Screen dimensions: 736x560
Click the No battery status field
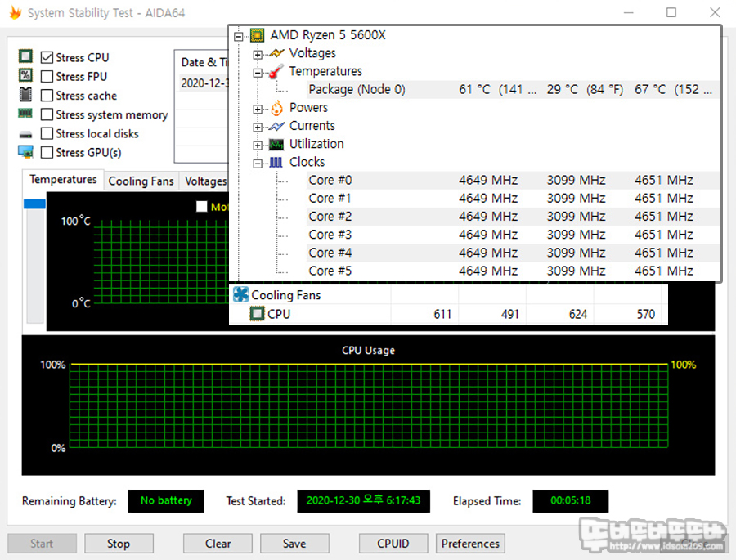pyautogui.click(x=166, y=501)
